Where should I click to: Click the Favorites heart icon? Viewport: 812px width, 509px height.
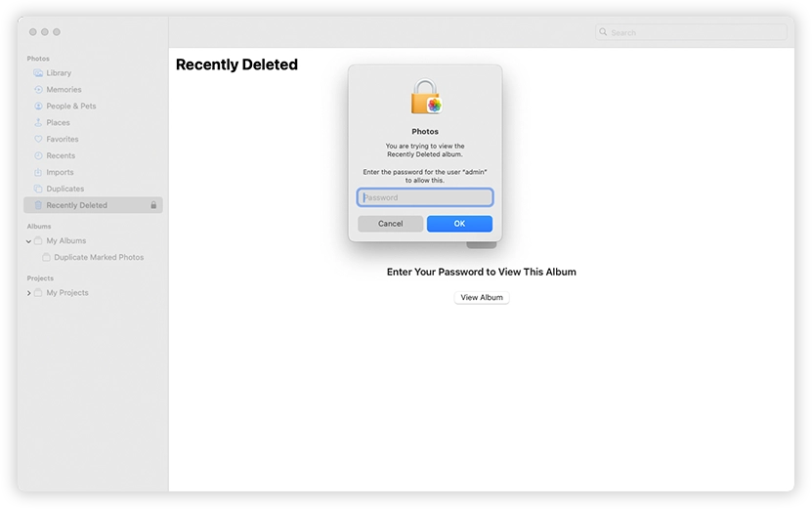click(38, 140)
